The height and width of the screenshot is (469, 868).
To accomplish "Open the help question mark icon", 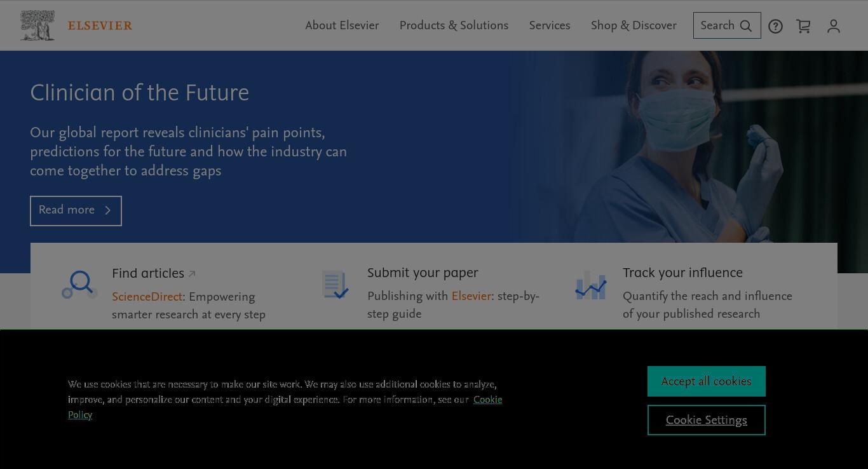I will pos(775,26).
